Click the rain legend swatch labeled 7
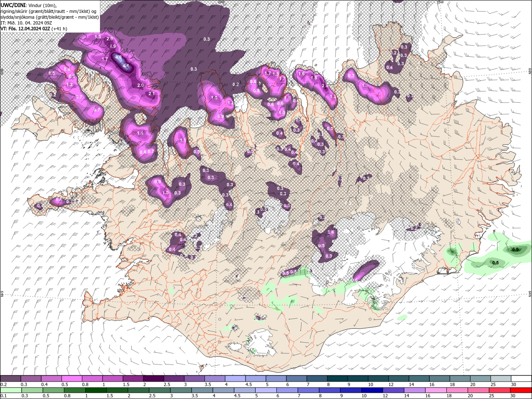This screenshot has width=532, height=399. pyautogui.click(x=309, y=390)
